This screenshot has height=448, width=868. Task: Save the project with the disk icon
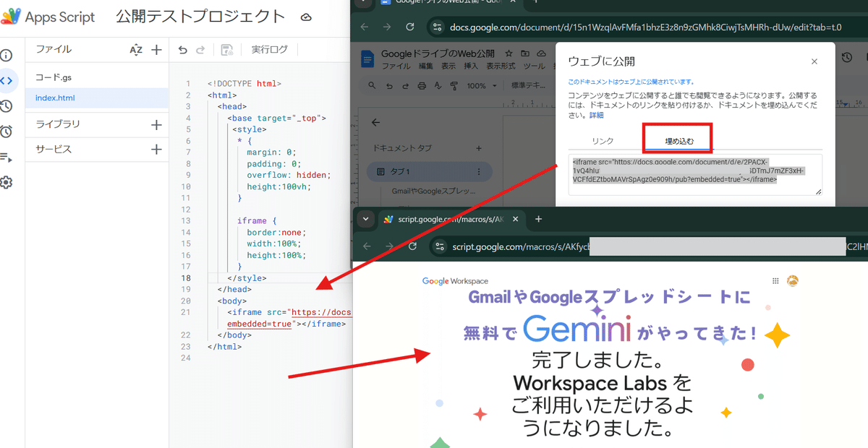point(226,50)
